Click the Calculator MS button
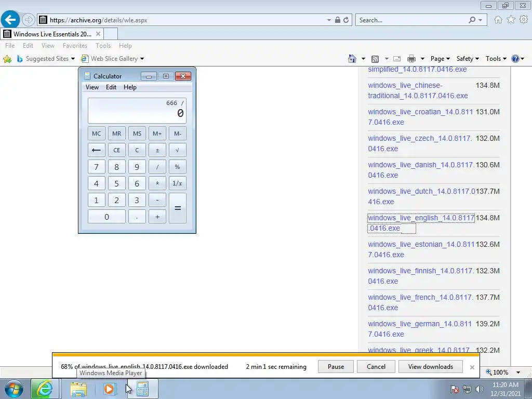The image size is (532, 399). click(x=137, y=134)
